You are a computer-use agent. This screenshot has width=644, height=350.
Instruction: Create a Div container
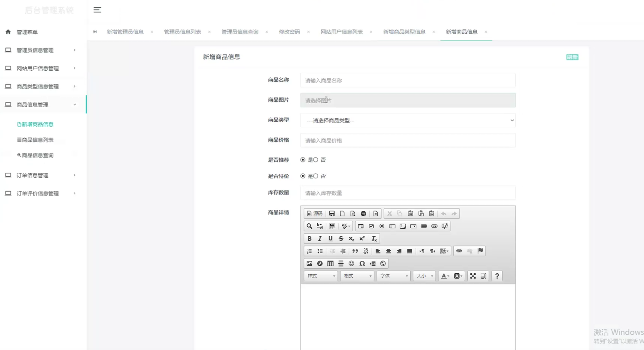click(x=366, y=251)
